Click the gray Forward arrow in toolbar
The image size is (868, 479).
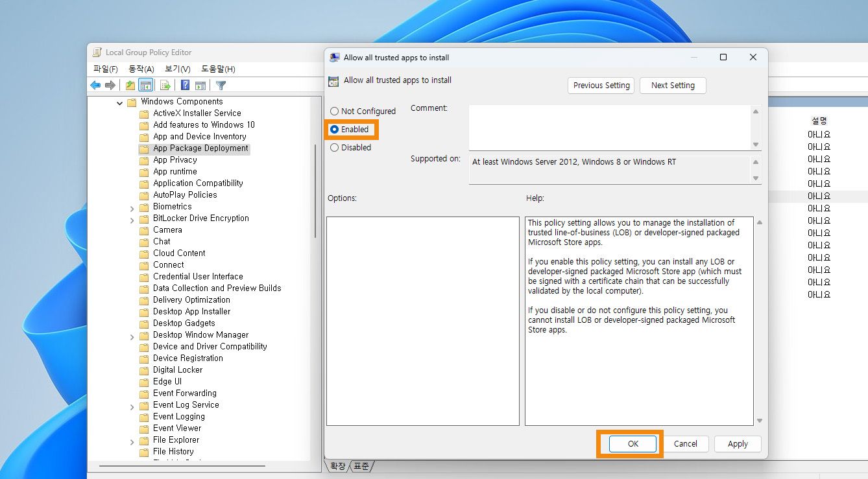pos(110,85)
